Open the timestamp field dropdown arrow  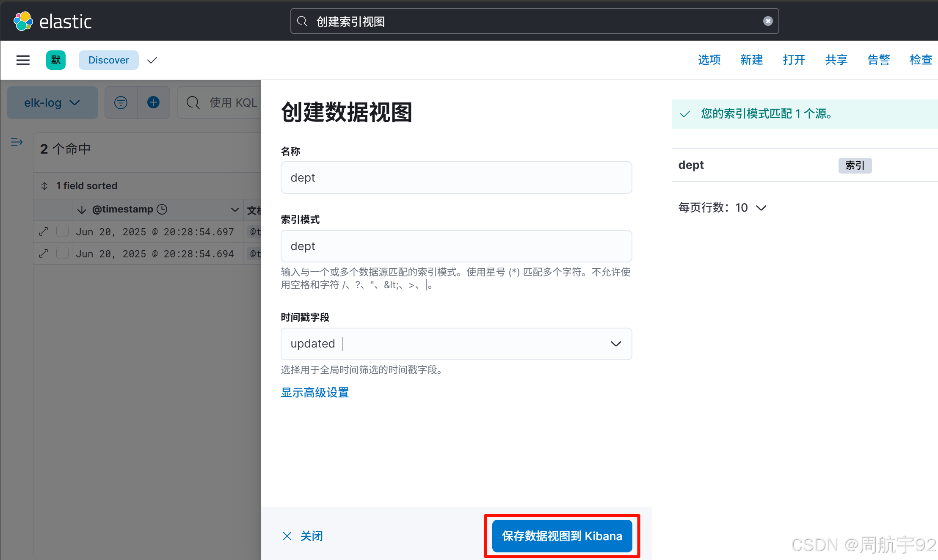[x=616, y=344]
